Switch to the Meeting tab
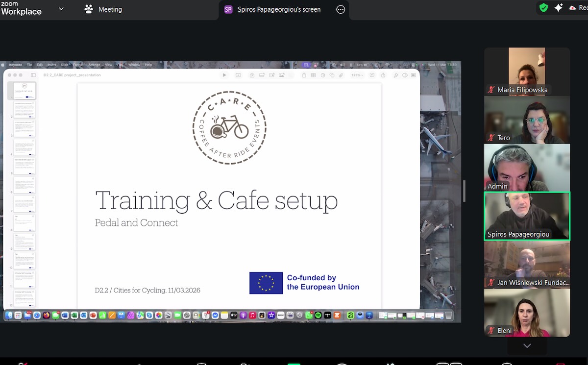This screenshot has width=588, height=365. 103,9
